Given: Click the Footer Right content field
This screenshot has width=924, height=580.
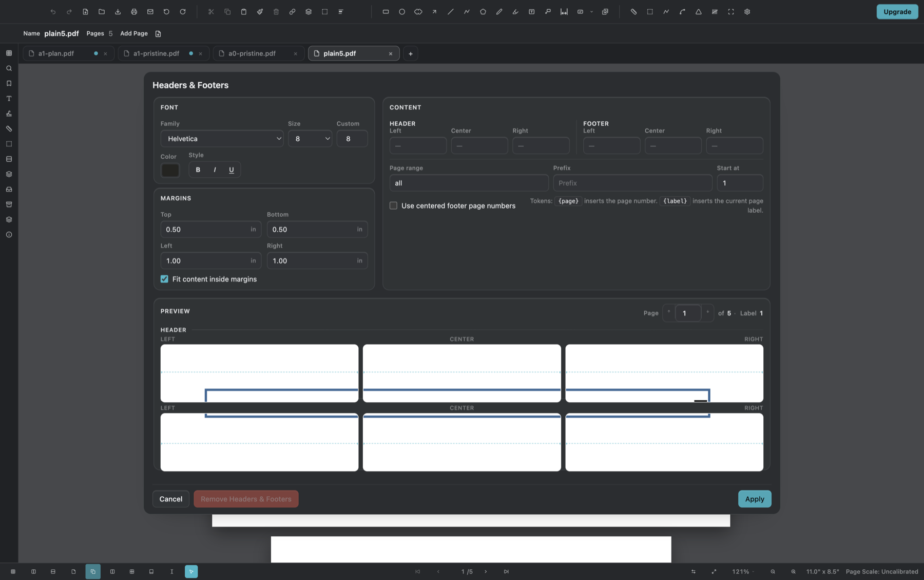Looking at the screenshot, I should [735, 146].
